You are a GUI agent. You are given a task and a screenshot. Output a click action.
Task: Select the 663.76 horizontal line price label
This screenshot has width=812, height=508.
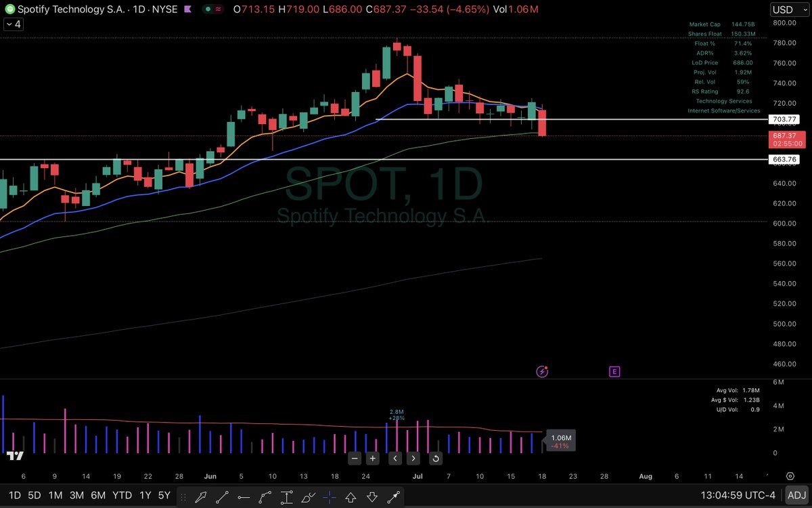785,159
